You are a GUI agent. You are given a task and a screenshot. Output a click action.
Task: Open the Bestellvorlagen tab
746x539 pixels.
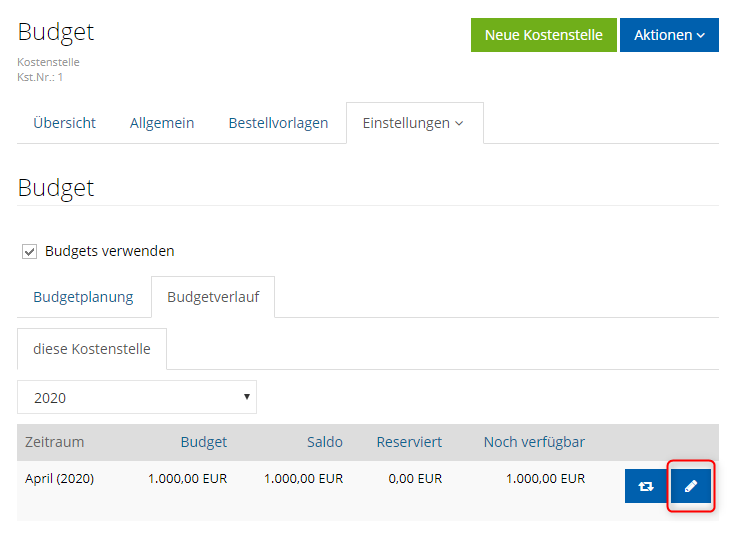pyautogui.click(x=278, y=123)
